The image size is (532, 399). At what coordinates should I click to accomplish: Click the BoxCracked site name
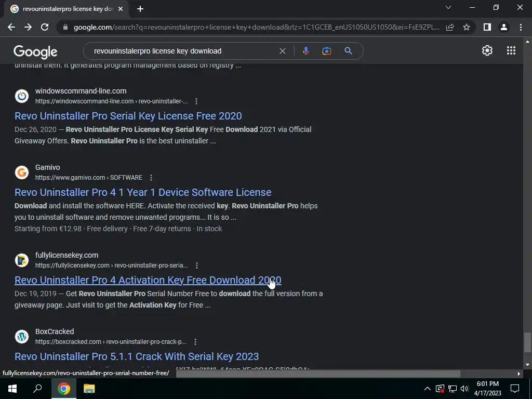54,331
